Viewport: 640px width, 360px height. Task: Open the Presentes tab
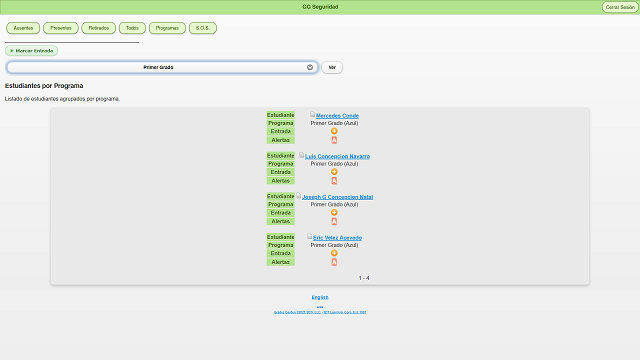pos(61,28)
